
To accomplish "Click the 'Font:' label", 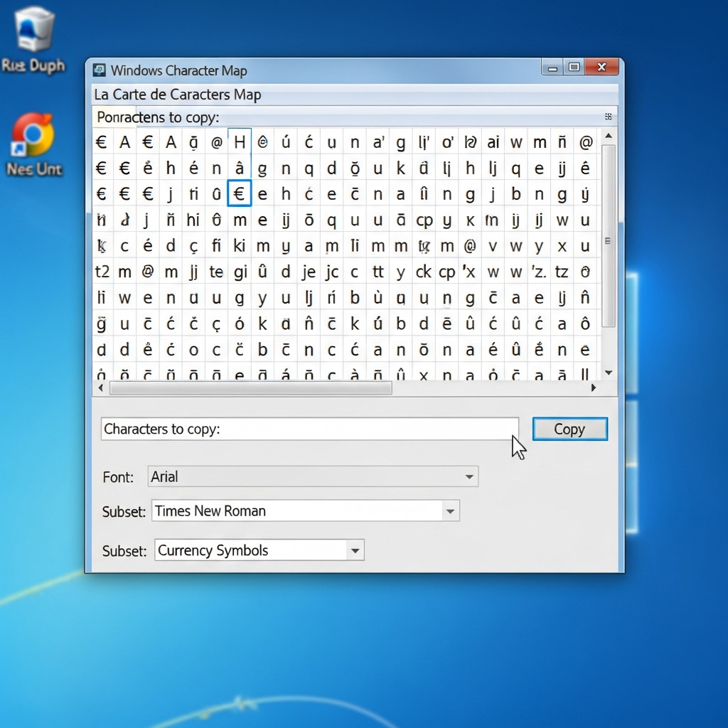I will click(118, 477).
